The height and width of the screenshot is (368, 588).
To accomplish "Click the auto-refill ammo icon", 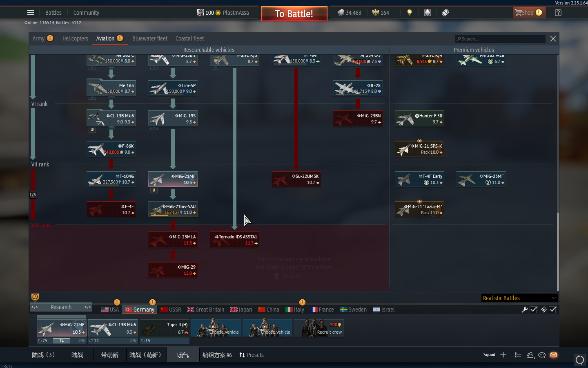I will tap(543, 310).
